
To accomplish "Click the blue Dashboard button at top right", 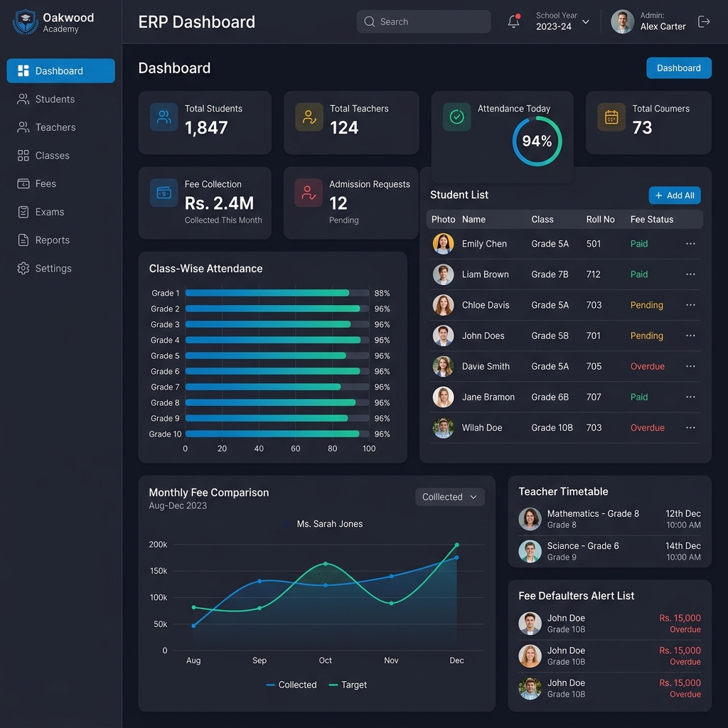I will pos(679,68).
